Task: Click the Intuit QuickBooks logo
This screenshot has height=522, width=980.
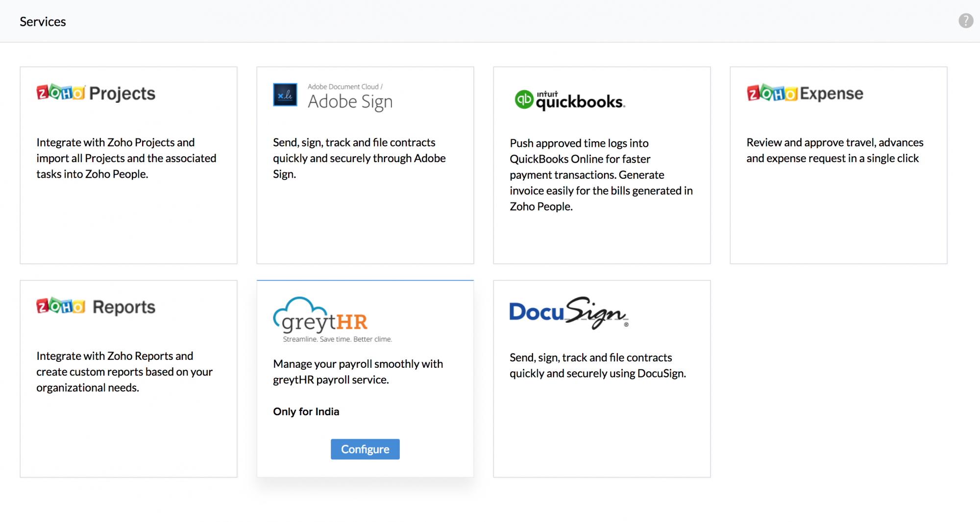Action: point(570,99)
